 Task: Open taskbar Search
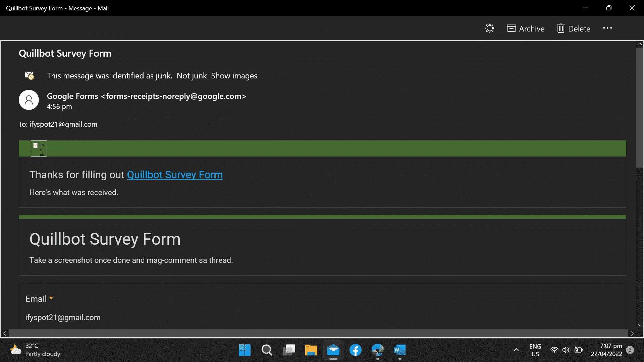click(x=267, y=350)
